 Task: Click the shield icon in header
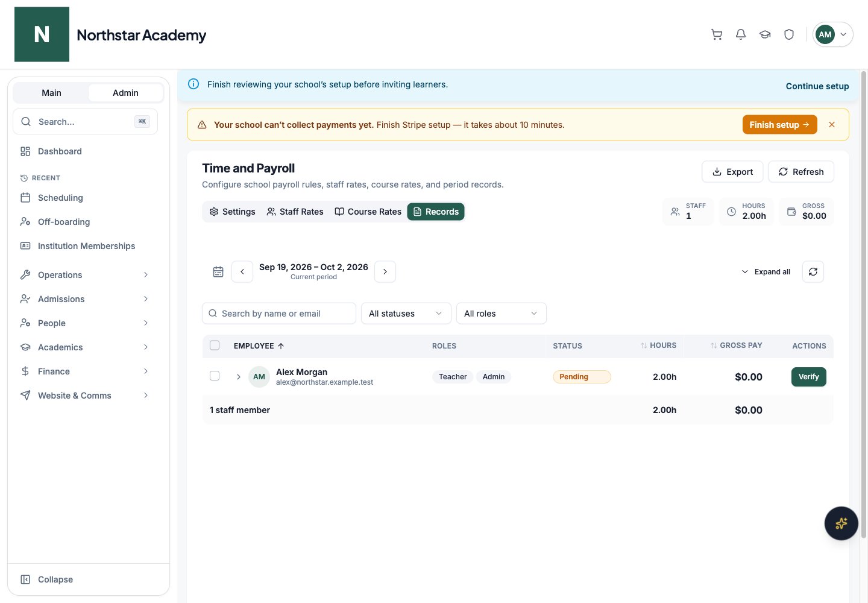tap(789, 34)
